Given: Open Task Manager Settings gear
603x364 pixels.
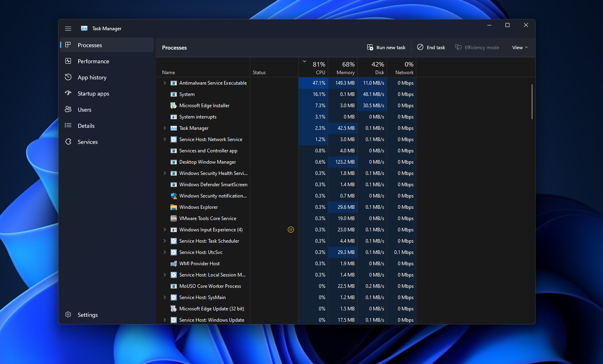Looking at the screenshot, I should (68, 314).
